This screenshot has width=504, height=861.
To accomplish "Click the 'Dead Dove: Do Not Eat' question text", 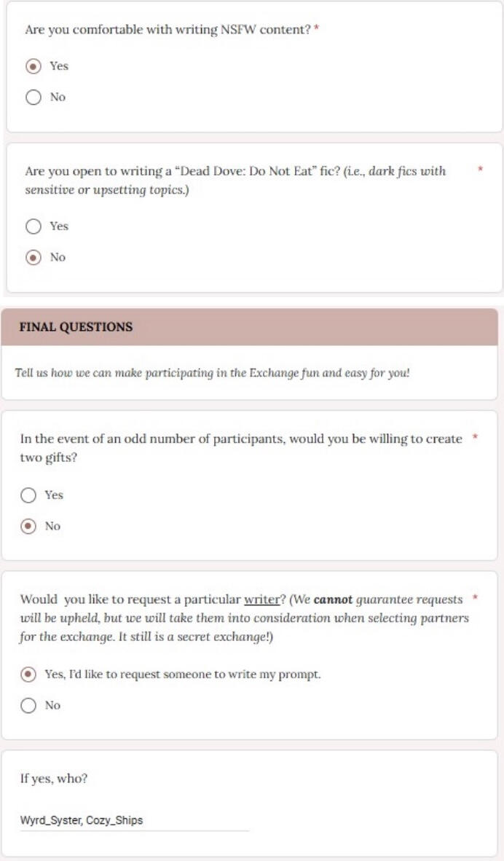I will point(235,172).
